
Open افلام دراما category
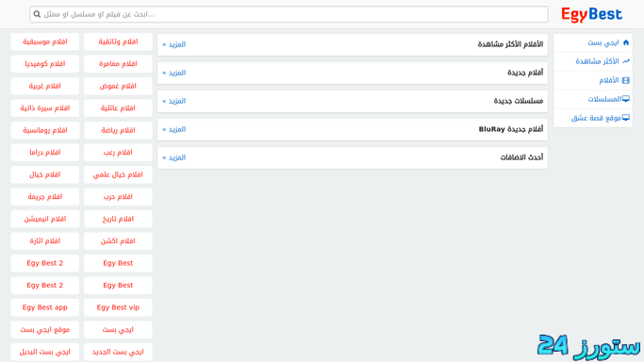pos(44,153)
